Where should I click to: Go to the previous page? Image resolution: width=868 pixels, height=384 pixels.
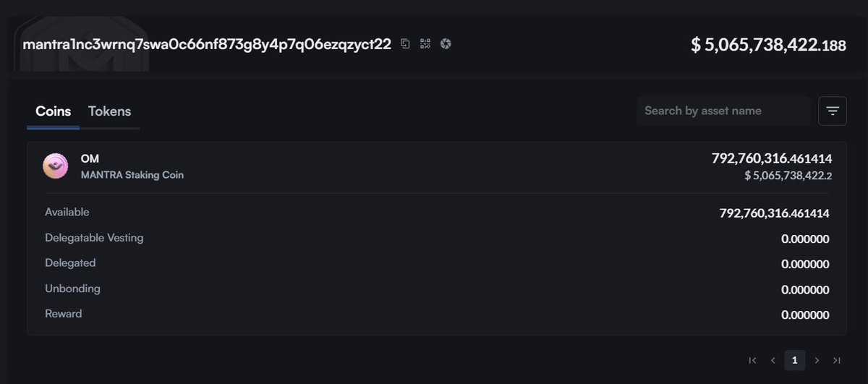[x=773, y=360]
